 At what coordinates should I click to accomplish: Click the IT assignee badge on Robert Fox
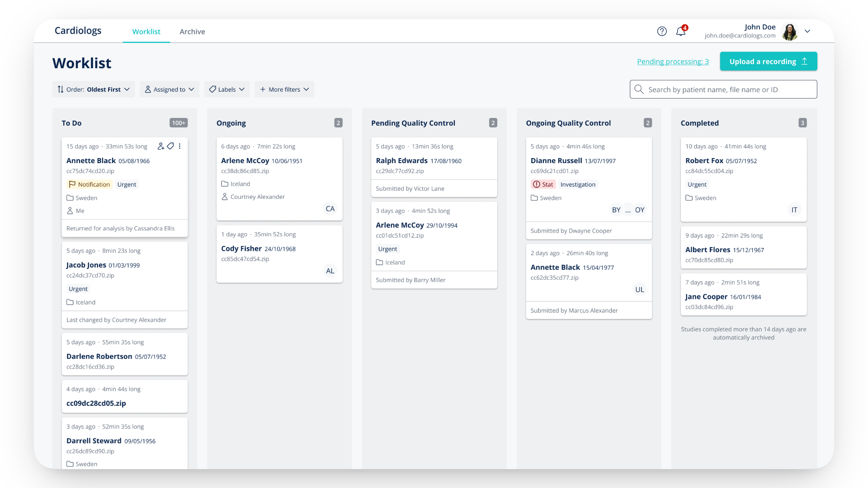(794, 210)
